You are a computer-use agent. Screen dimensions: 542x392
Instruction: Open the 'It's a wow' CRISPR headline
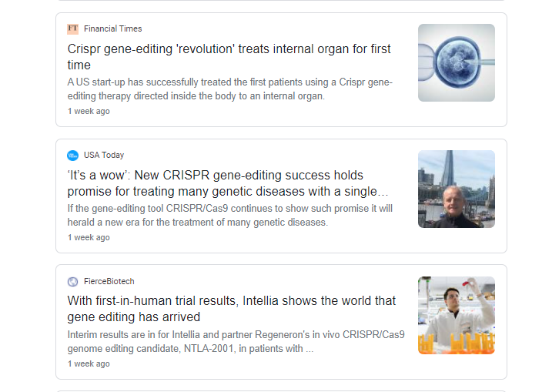(x=228, y=183)
